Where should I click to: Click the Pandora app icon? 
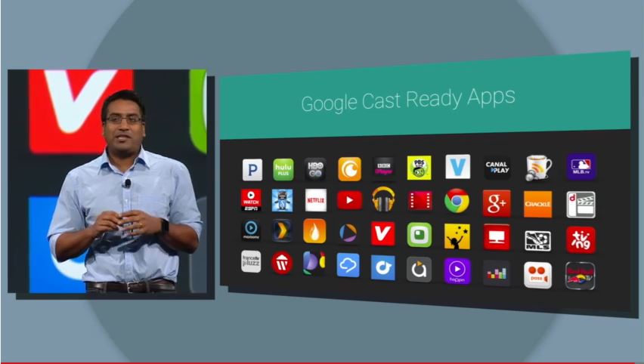252,169
